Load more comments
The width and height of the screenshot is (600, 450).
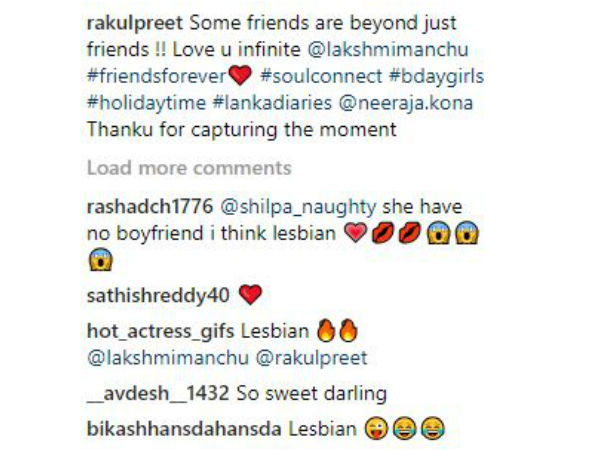(189, 168)
